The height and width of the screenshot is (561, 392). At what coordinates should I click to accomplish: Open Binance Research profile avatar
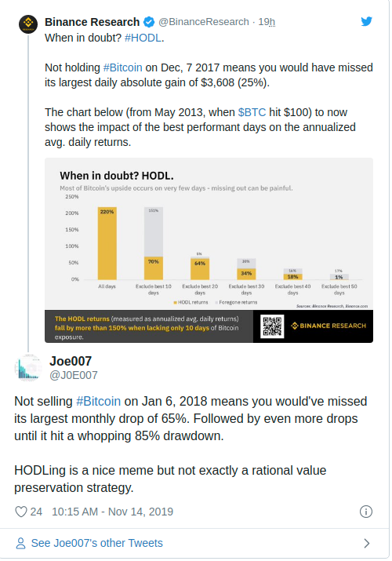[28, 24]
